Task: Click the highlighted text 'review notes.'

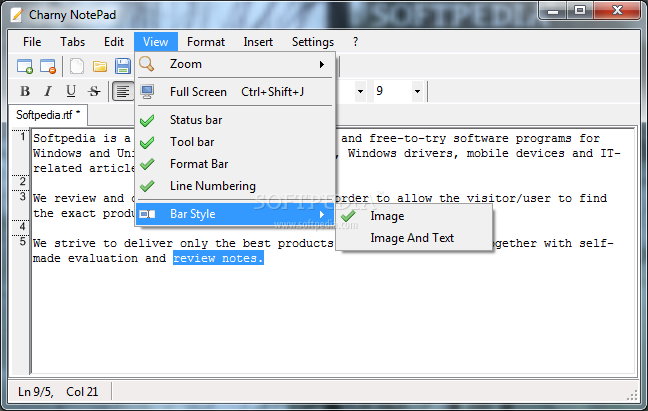Action: click(x=218, y=258)
